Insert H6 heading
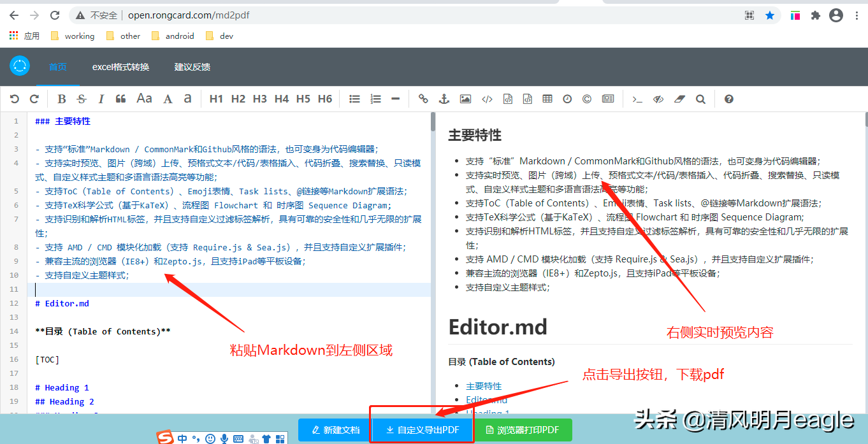 click(325, 99)
